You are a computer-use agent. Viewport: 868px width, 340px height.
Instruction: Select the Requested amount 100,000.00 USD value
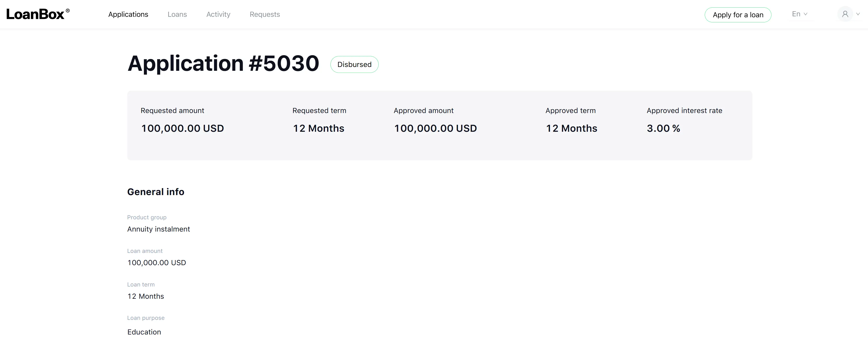pyautogui.click(x=183, y=129)
